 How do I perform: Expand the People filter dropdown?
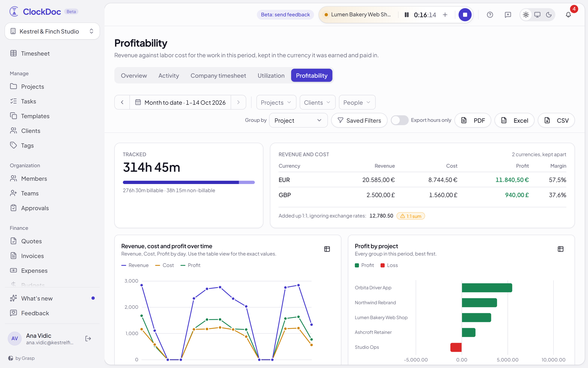point(357,102)
